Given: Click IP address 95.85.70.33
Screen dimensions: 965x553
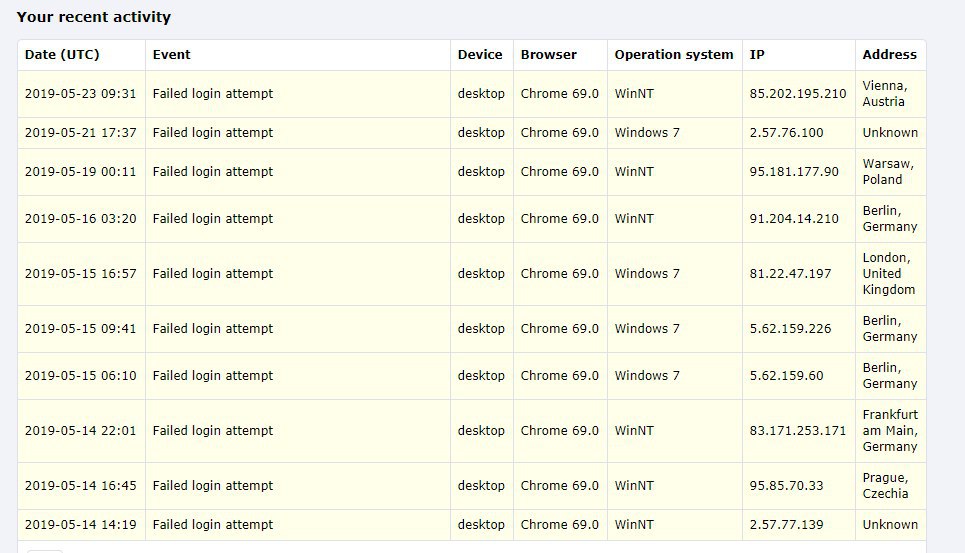Looking at the screenshot, I should pos(787,486).
